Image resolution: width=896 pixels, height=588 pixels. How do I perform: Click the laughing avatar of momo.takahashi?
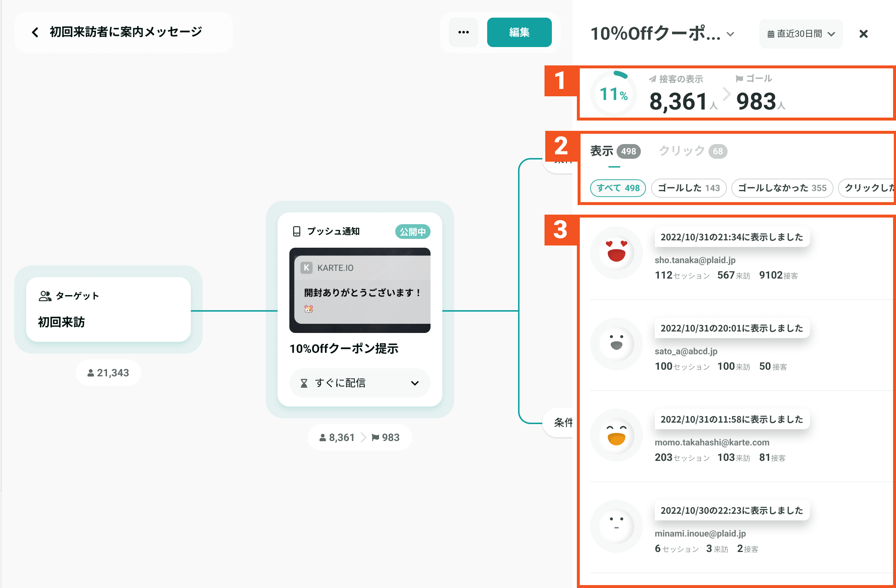tap(616, 435)
